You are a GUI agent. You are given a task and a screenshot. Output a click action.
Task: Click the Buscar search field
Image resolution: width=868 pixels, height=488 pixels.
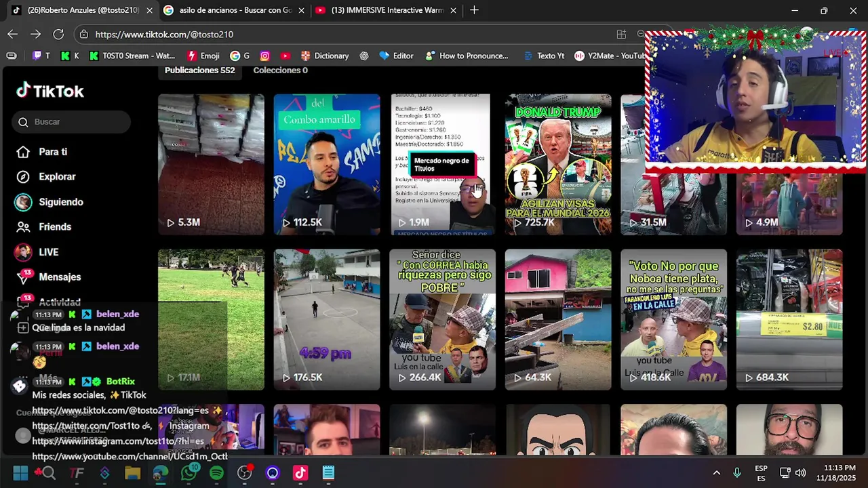71,122
